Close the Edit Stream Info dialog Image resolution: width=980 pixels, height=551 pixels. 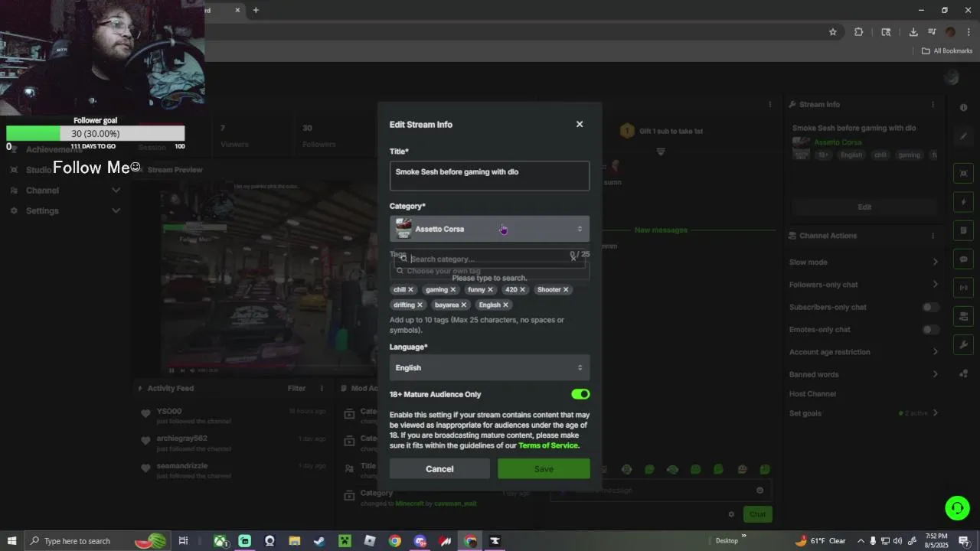pos(580,124)
